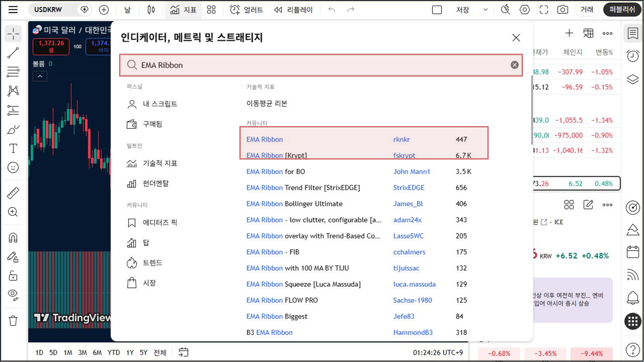This screenshot has width=644, height=362.
Task: Toggle hide all drawings eye icon
Action: (13, 295)
